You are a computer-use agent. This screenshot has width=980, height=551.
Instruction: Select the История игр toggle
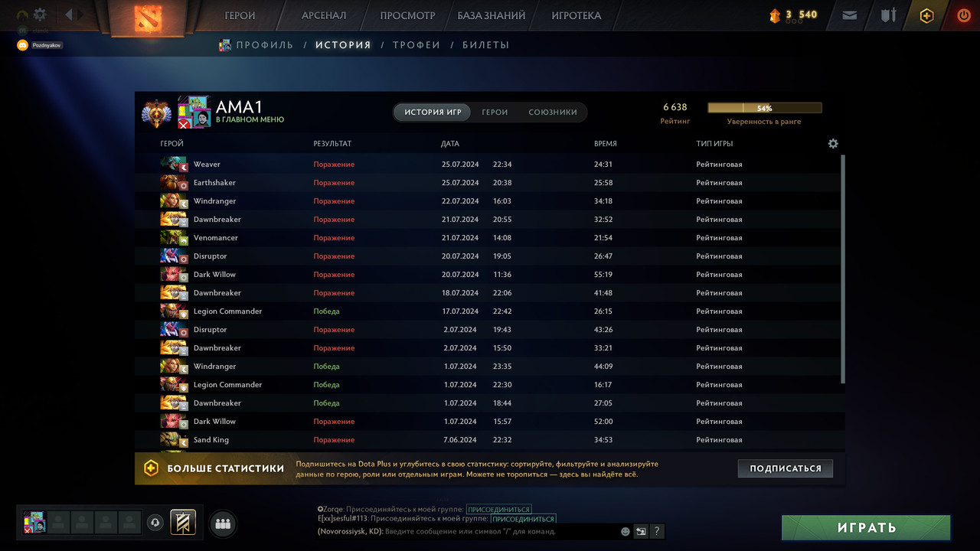pyautogui.click(x=433, y=112)
